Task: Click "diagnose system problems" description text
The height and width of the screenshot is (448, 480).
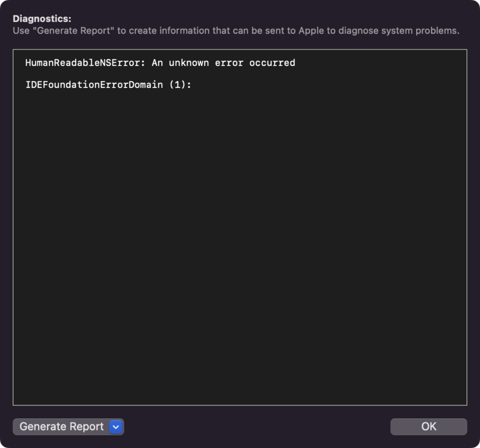Action: click(398, 31)
